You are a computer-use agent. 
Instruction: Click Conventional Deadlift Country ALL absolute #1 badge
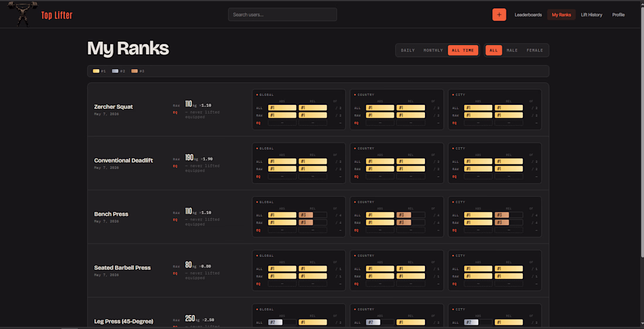click(x=380, y=162)
